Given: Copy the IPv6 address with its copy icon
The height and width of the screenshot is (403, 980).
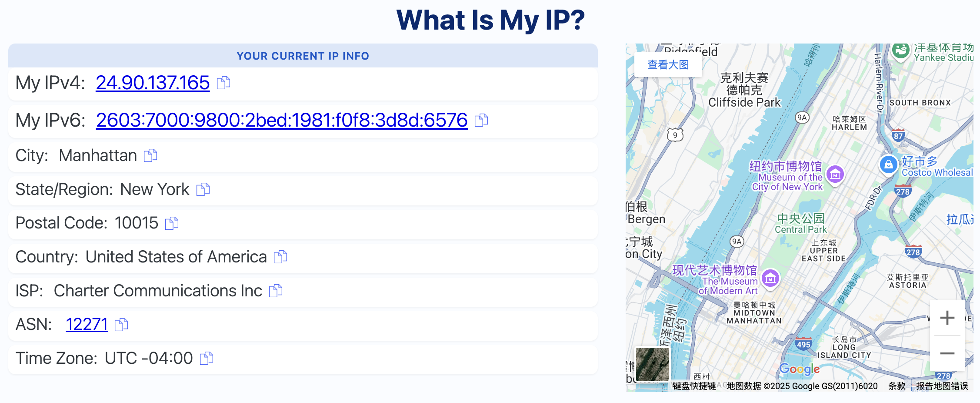Looking at the screenshot, I should (481, 120).
